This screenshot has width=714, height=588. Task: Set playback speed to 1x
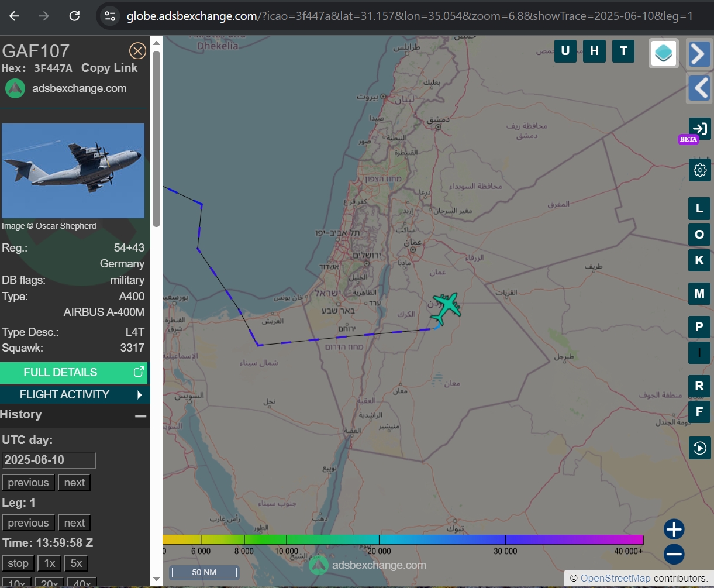(50, 563)
